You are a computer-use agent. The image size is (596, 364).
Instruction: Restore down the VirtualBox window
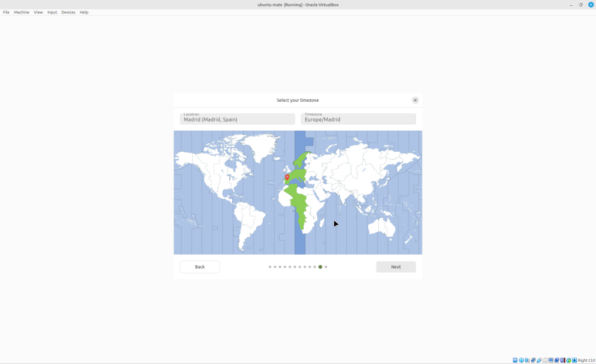(581, 5)
